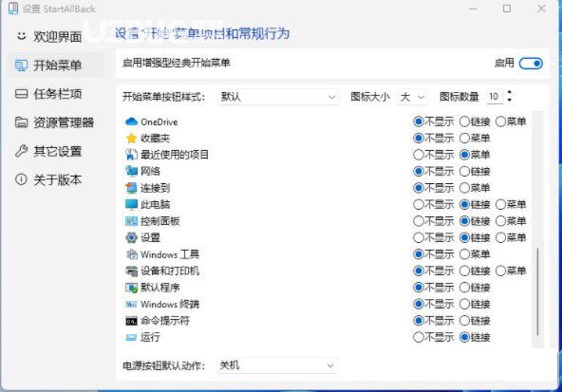Click the 连接到 icon
Viewport: 562px width, 392px height.
pos(131,188)
